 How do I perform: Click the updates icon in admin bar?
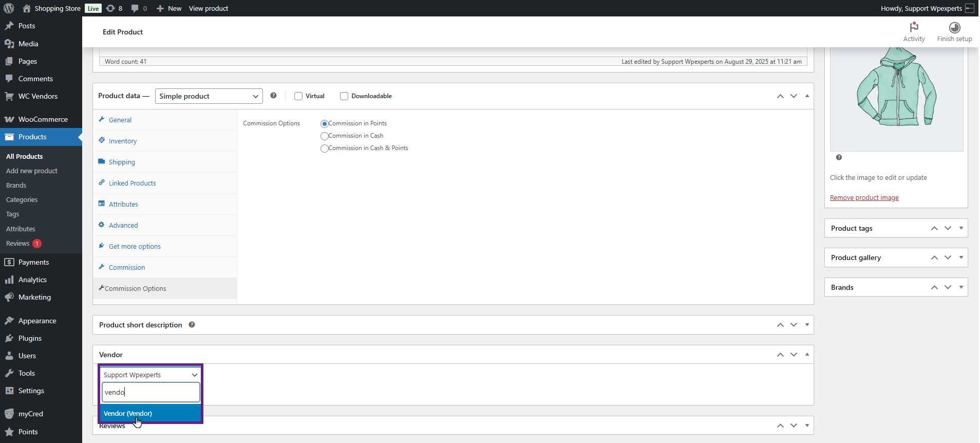pyautogui.click(x=110, y=8)
